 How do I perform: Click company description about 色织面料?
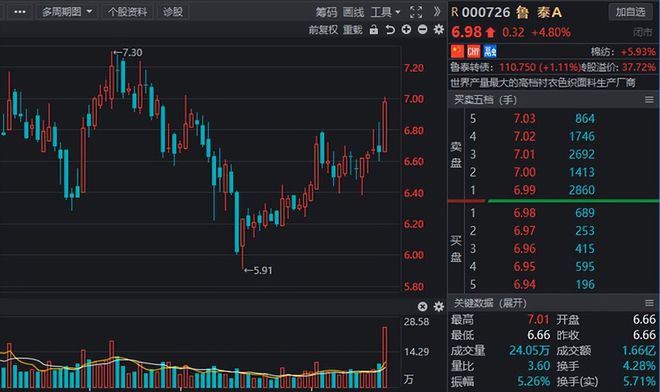(x=543, y=83)
